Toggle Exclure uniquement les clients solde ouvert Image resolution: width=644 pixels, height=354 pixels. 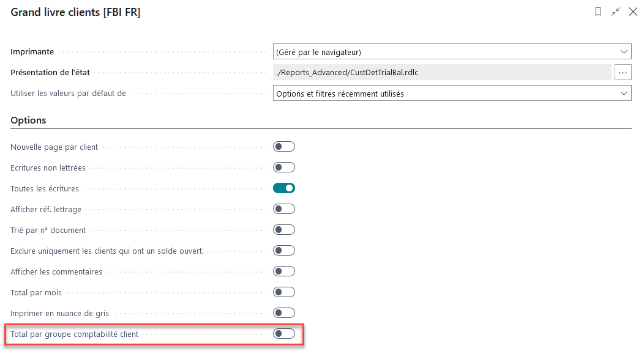(x=284, y=251)
